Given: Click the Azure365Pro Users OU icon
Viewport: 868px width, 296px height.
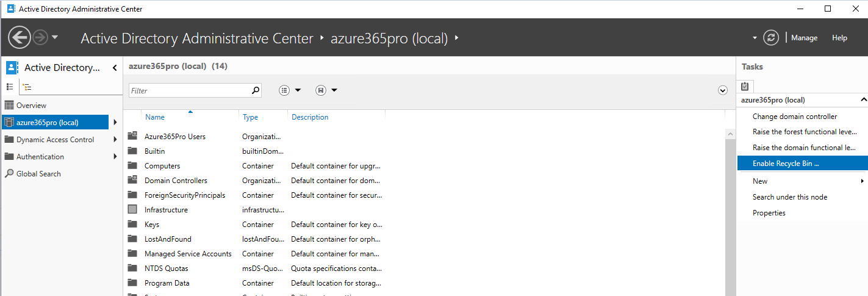Looking at the screenshot, I should (132, 136).
